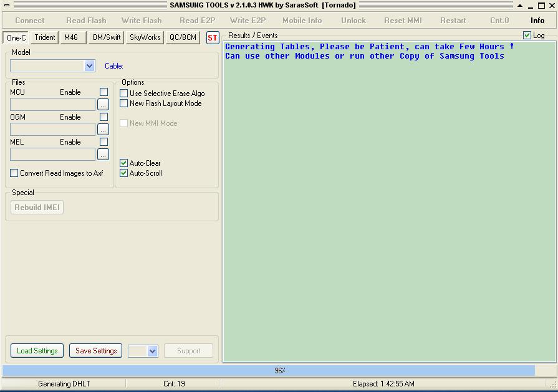Image resolution: width=558 pixels, height=392 pixels.
Task: Switch to the Trident tab
Action: tap(45, 37)
